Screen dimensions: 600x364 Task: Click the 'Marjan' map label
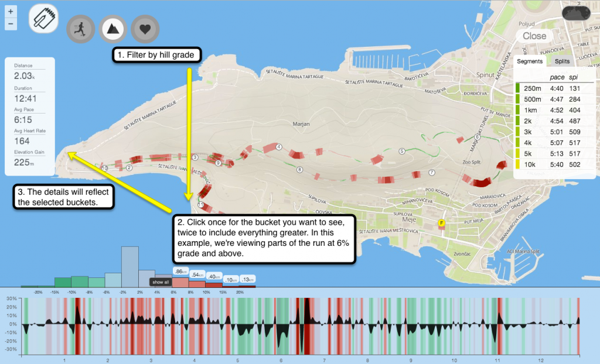point(301,124)
